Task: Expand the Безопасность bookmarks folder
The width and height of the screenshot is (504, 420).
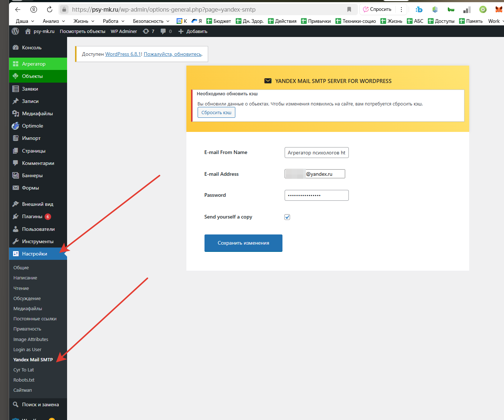Action: pos(151,21)
